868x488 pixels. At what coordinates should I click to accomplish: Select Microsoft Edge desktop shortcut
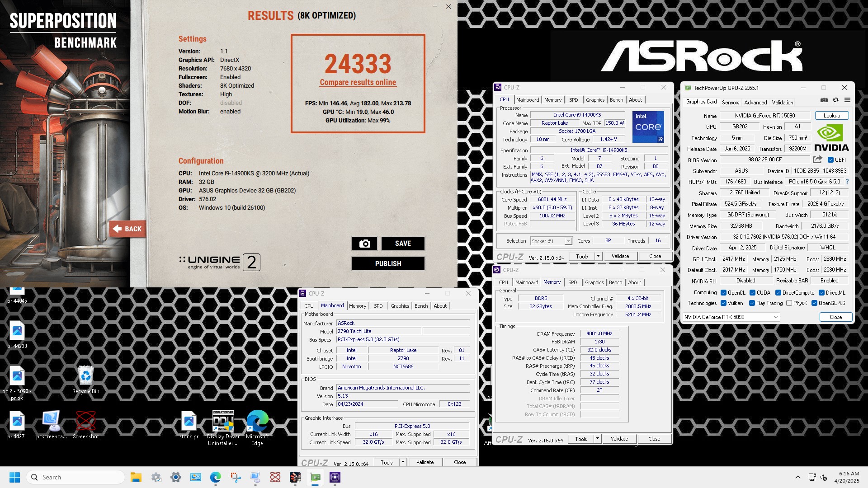257,428
